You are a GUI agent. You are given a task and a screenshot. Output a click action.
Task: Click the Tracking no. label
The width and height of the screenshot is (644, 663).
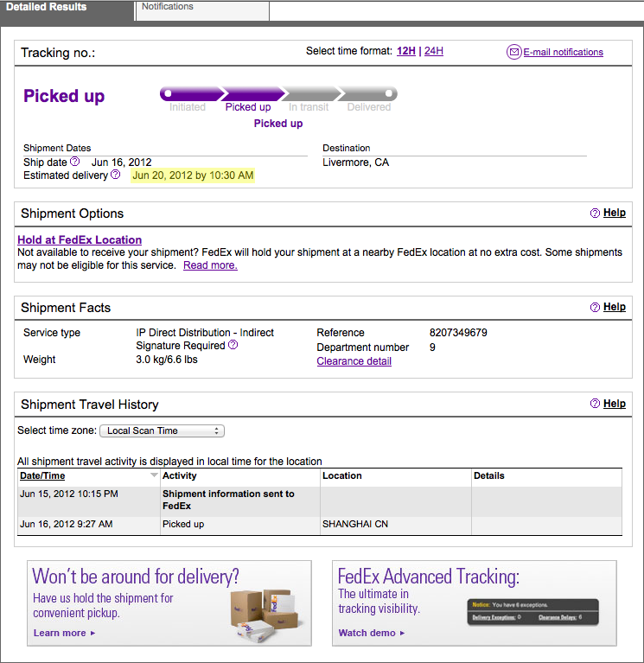tap(58, 53)
